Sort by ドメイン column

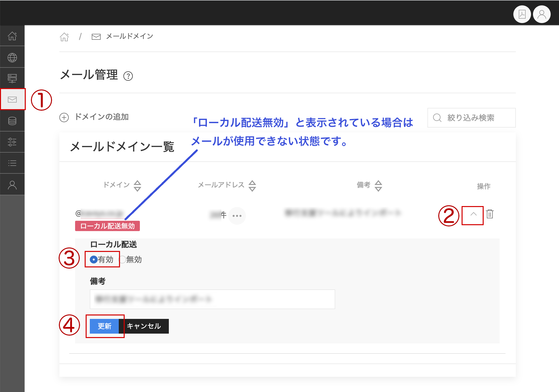pos(137,186)
